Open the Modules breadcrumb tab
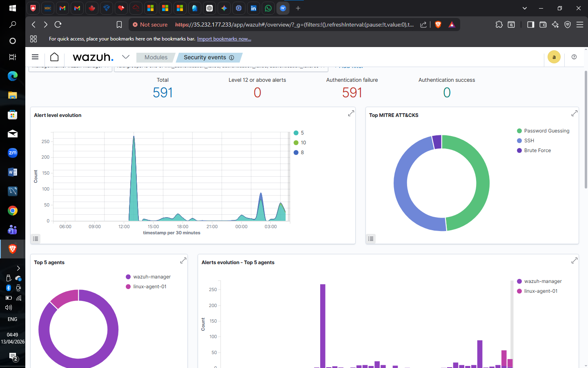588x368 pixels. pos(156,58)
